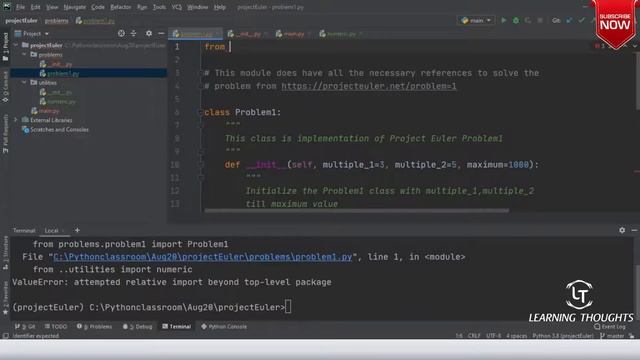Viewport: 640px width, 360px height.
Task: Fold the class Problem1 block in the gutter
Action: (x=200, y=112)
